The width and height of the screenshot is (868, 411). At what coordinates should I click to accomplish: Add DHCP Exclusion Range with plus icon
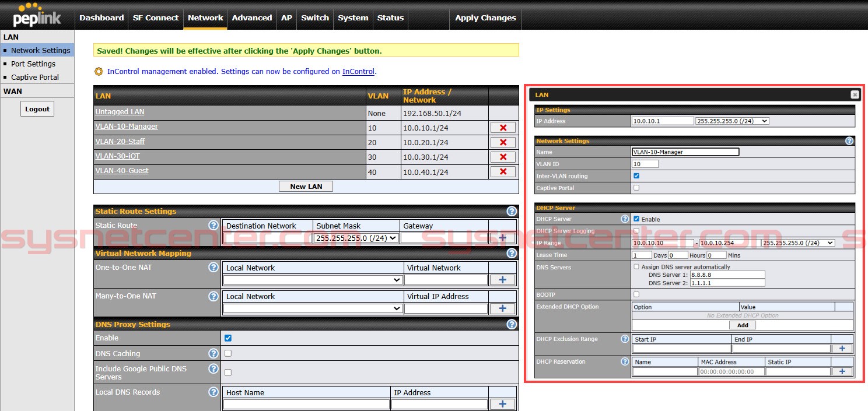842,349
